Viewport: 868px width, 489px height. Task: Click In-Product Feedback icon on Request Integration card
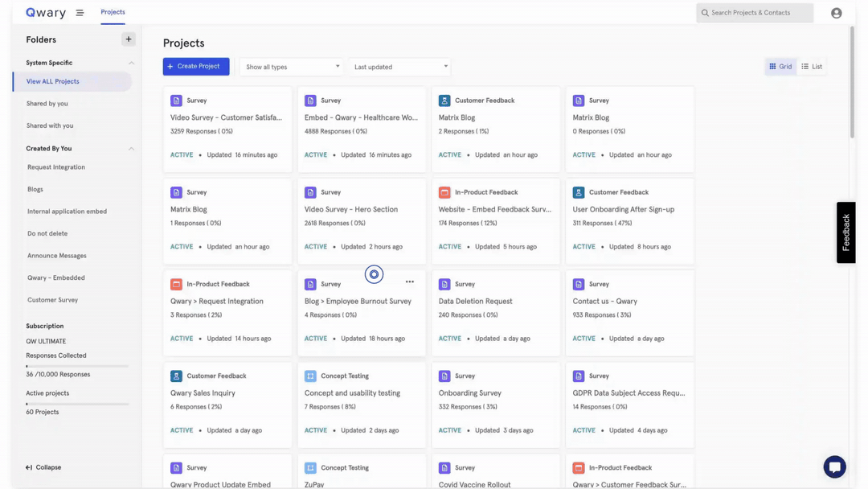(176, 284)
